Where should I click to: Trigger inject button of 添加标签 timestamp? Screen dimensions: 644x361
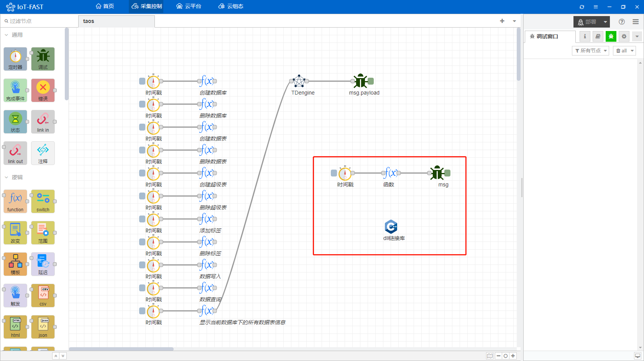142,219
